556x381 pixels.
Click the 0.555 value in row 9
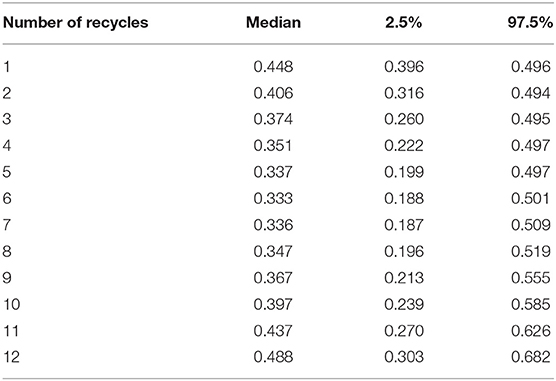tap(531, 278)
